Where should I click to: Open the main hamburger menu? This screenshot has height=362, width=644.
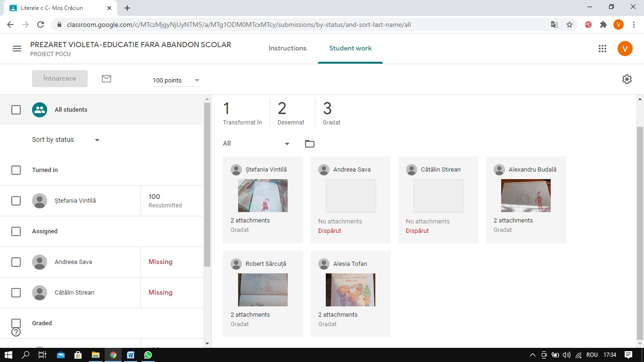pyautogui.click(x=17, y=49)
